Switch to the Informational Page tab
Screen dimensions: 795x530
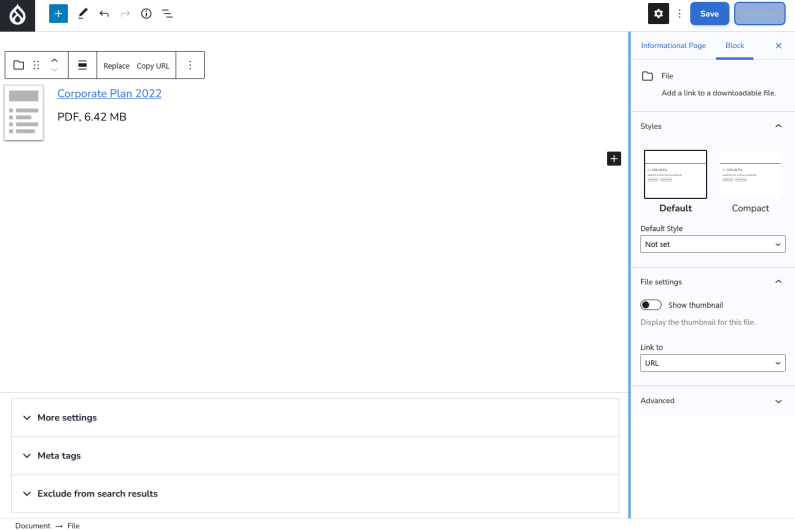click(673, 46)
